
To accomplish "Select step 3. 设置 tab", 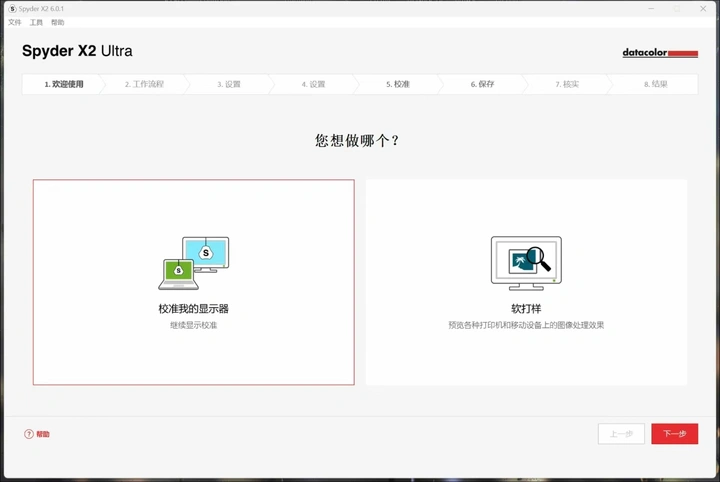I will (229, 84).
